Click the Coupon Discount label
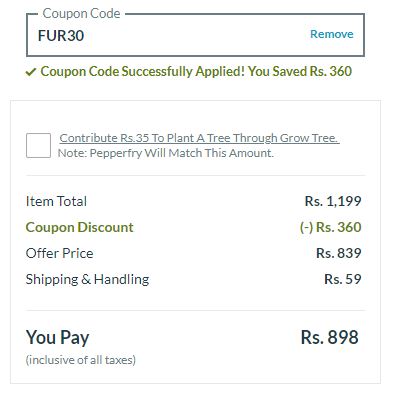 (79, 227)
